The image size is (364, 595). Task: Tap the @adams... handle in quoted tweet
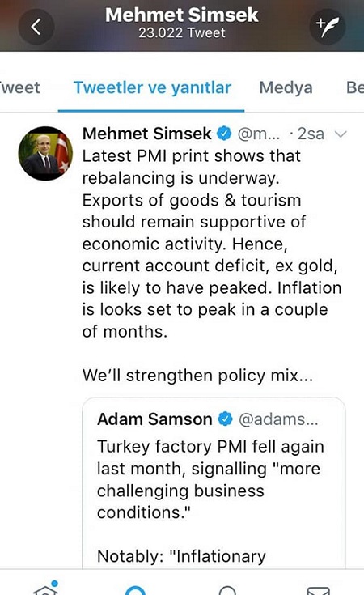click(278, 419)
